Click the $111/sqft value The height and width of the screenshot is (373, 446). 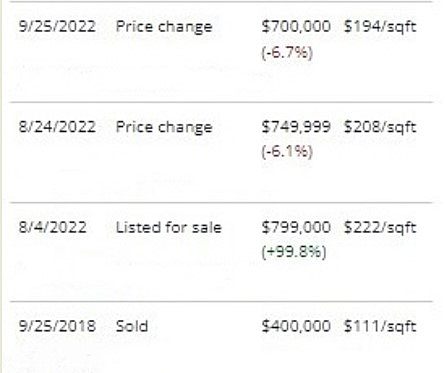pyautogui.click(x=380, y=326)
